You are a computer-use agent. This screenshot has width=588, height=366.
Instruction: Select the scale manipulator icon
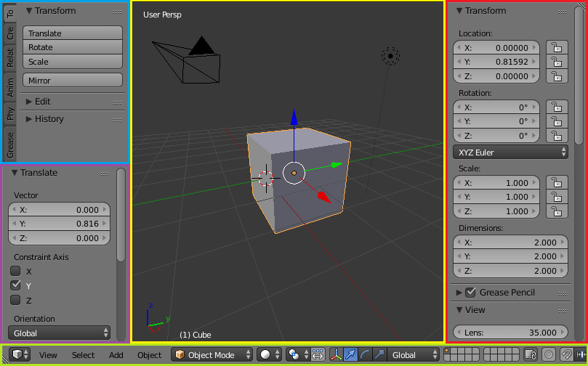379,354
